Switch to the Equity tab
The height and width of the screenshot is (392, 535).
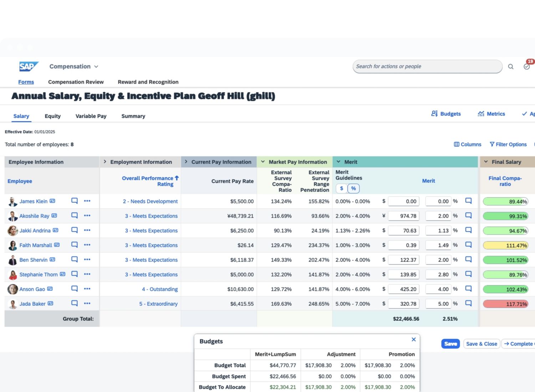[52, 116]
